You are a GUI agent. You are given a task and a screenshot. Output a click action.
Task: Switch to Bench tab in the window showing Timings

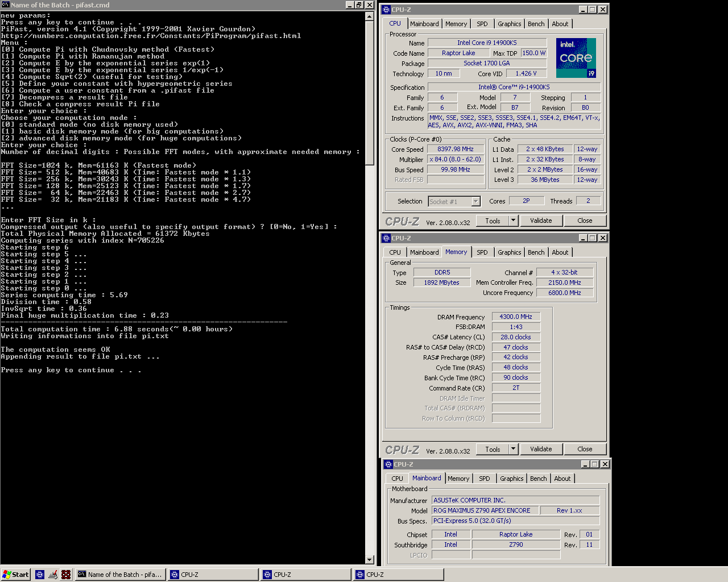[536, 252]
